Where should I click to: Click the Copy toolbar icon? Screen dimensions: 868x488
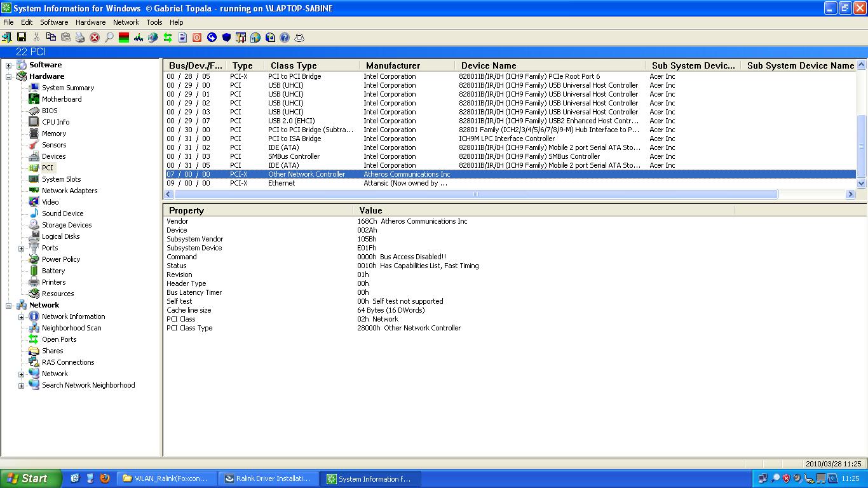point(51,37)
